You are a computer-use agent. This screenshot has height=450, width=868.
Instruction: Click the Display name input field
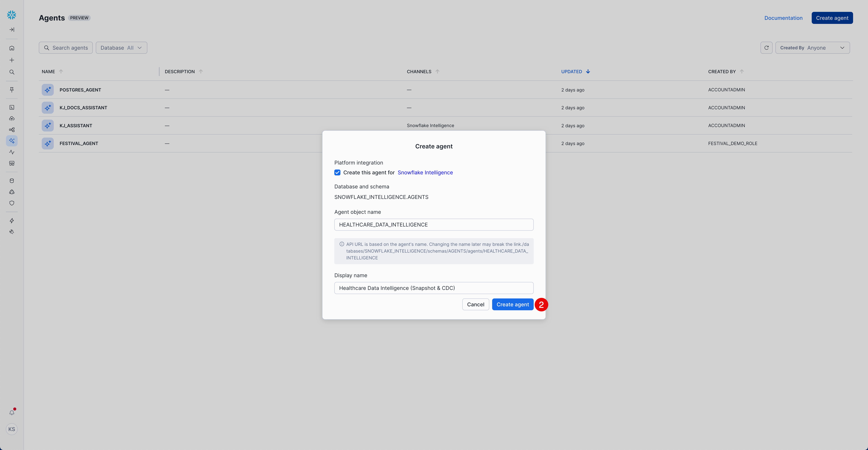click(434, 288)
